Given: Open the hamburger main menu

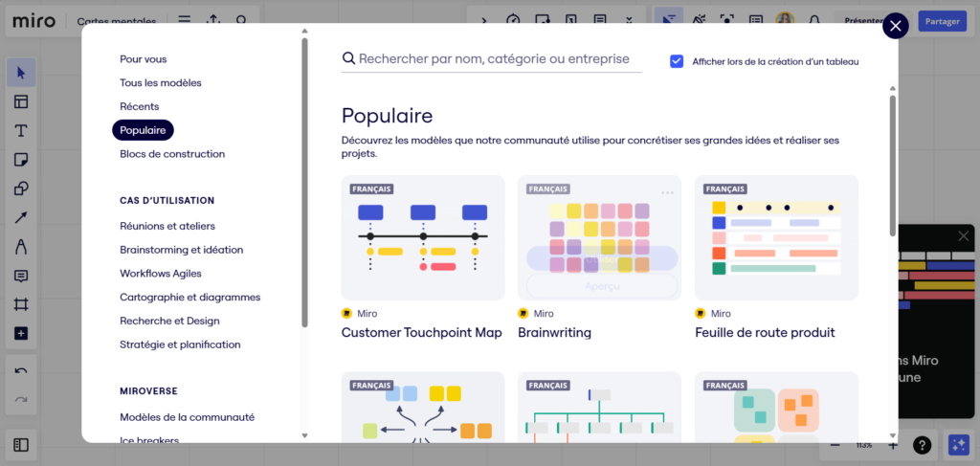Looking at the screenshot, I should click(x=184, y=20).
